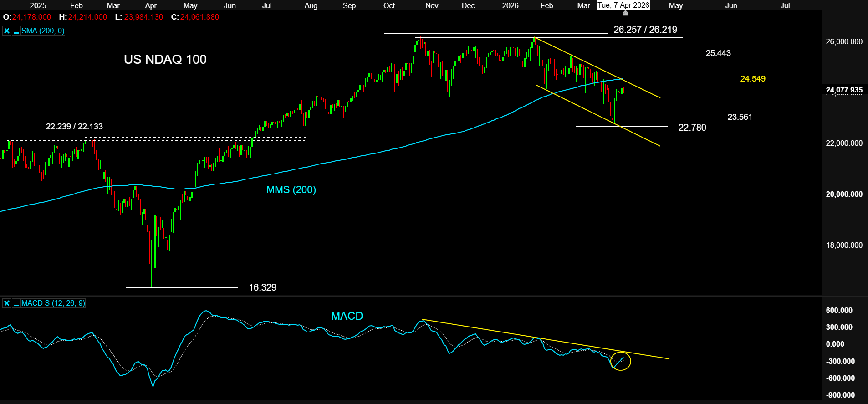Click the current price tag 24,077.935
This screenshot has width=868, height=404.
pyautogui.click(x=844, y=90)
